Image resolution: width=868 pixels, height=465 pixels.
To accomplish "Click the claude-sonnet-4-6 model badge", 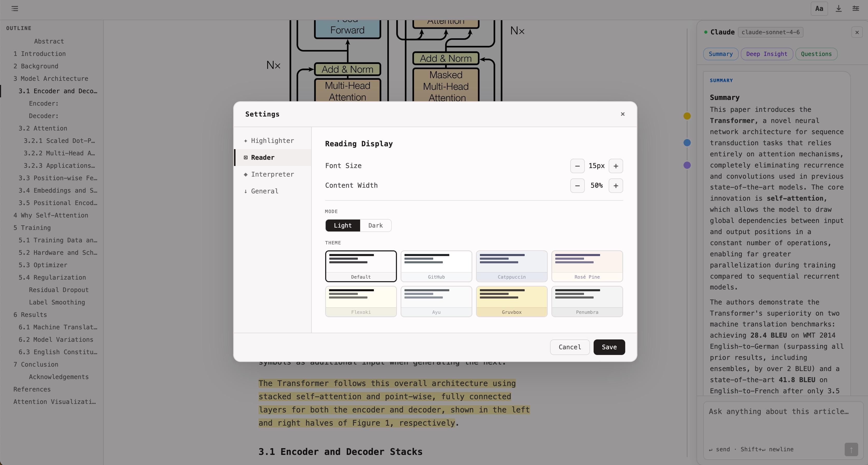I will click(770, 32).
